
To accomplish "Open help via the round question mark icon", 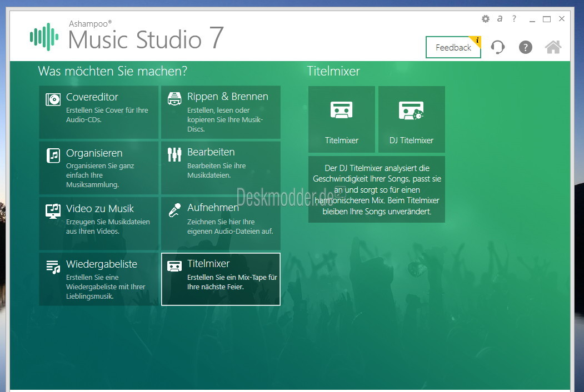I will click(x=525, y=47).
